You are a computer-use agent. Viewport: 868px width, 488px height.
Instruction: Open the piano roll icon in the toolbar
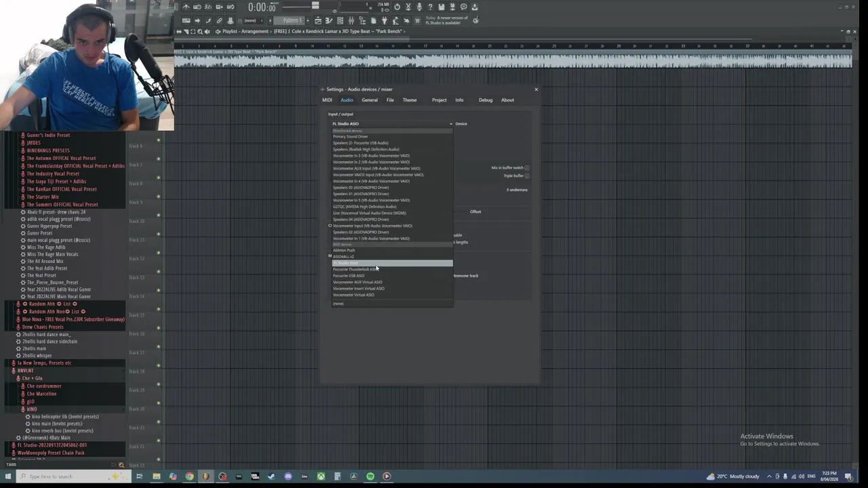pos(329,21)
